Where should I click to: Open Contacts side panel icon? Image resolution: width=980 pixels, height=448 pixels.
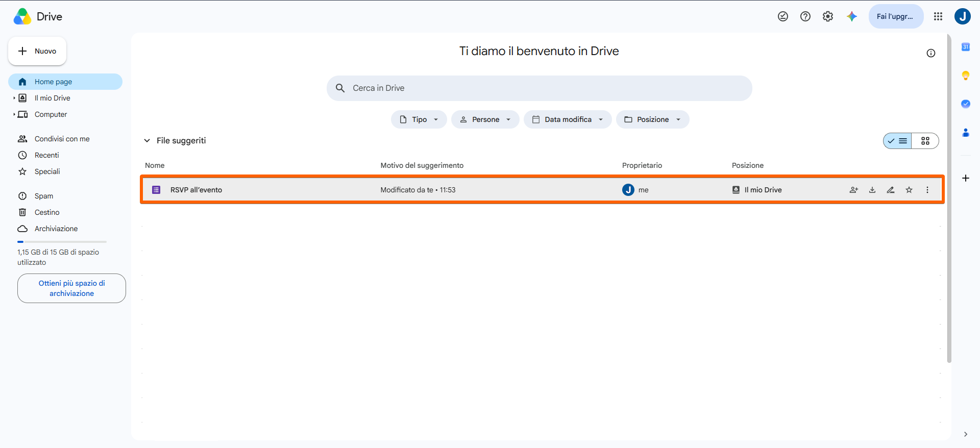coord(966,133)
